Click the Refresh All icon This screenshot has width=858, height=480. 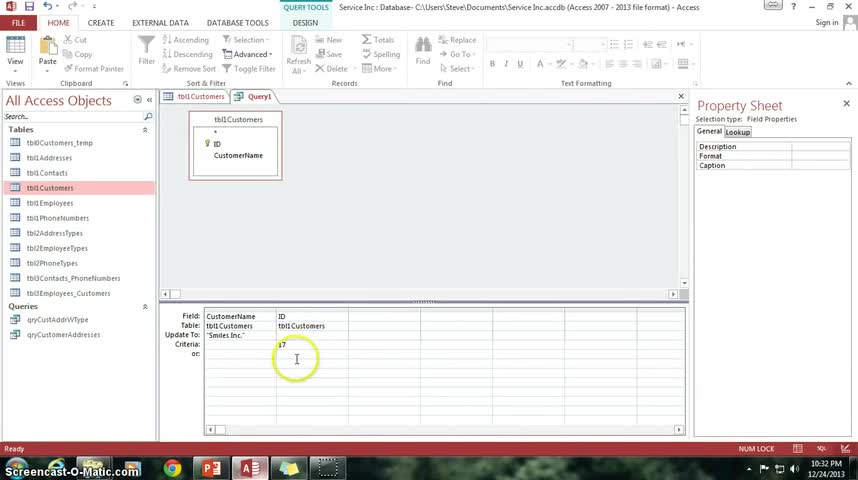(x=298, y=55)
